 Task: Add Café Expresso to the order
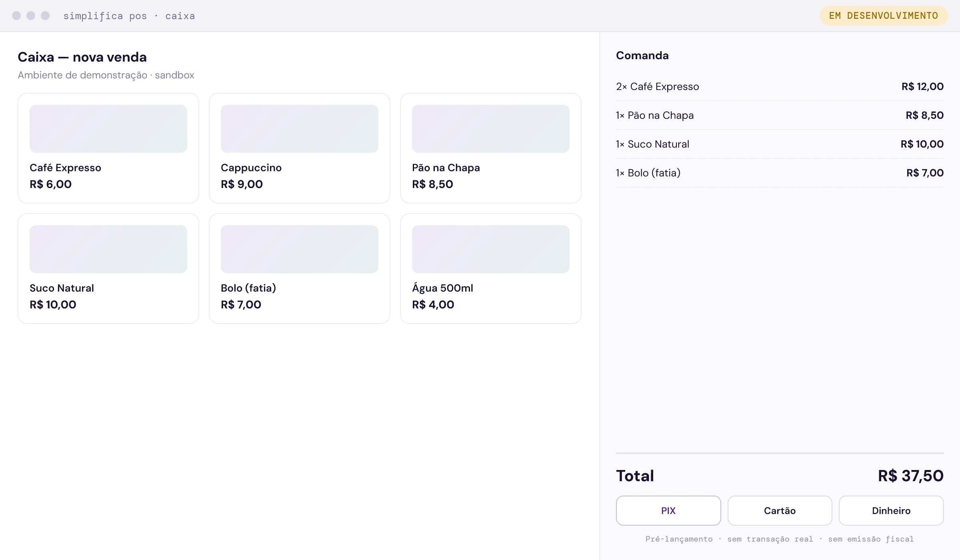coord(108,148)
